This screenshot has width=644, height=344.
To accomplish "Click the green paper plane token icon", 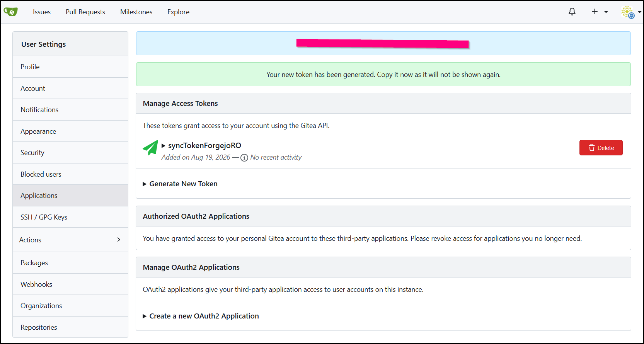I will click(x=150, y=148).
